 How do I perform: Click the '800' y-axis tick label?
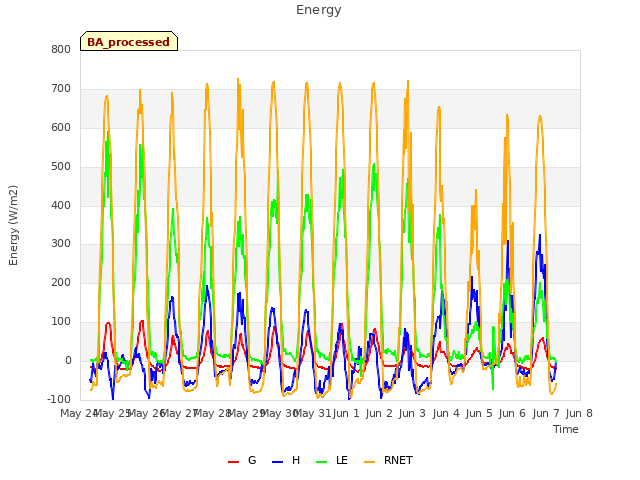coord(61,50)
